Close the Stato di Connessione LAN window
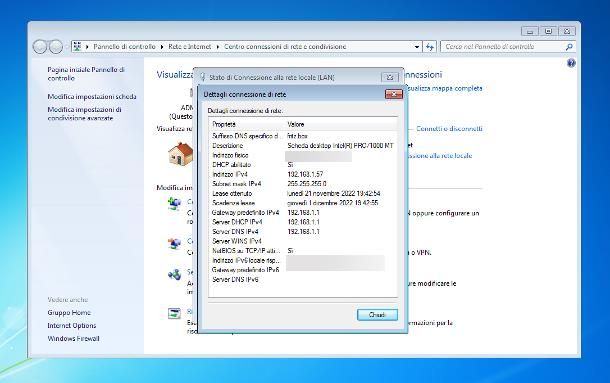The height and width of the screenshot is (383, 610). point(390,77)
